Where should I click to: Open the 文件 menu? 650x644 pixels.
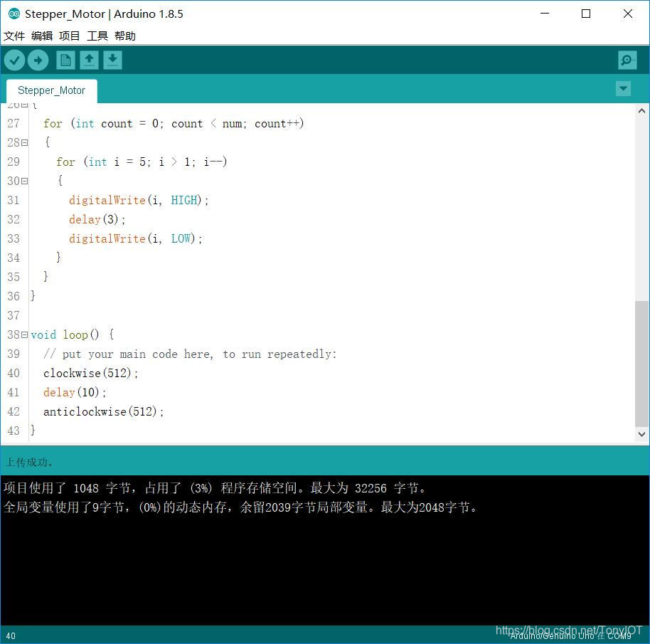14,36
